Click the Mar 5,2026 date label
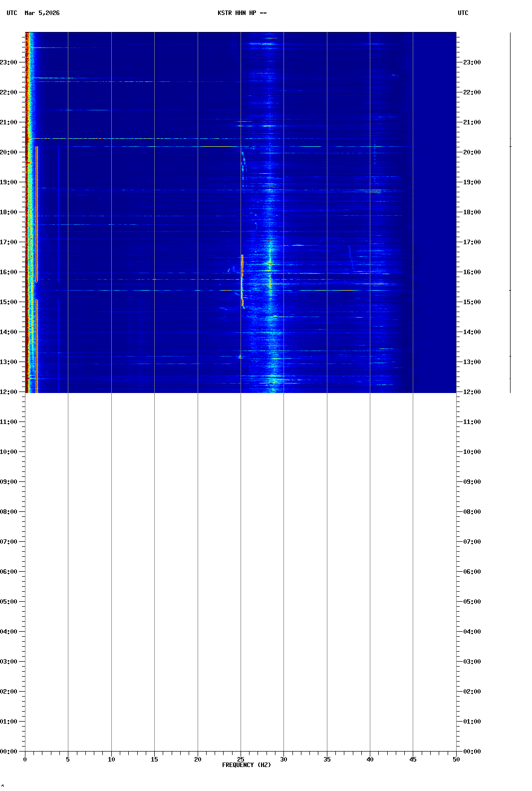 pos(42,13)
